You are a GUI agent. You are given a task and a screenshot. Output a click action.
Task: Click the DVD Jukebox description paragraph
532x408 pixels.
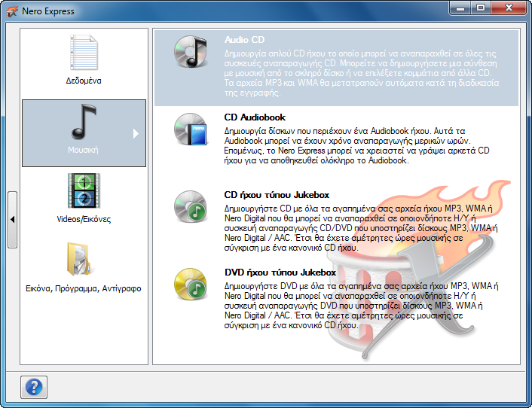362,306
